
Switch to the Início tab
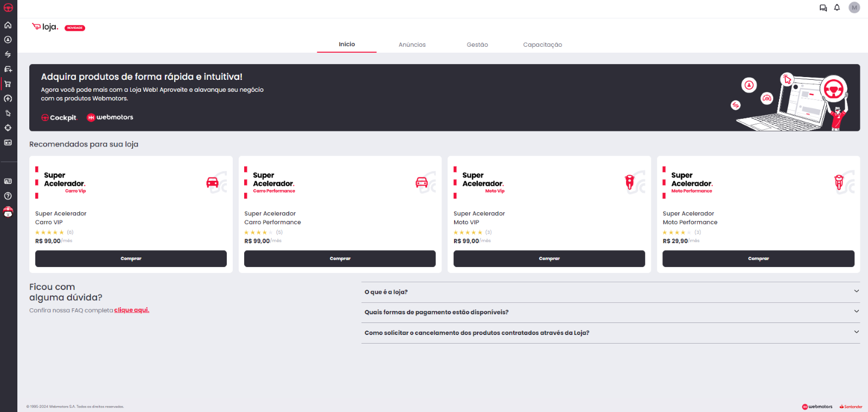(347, 45)
